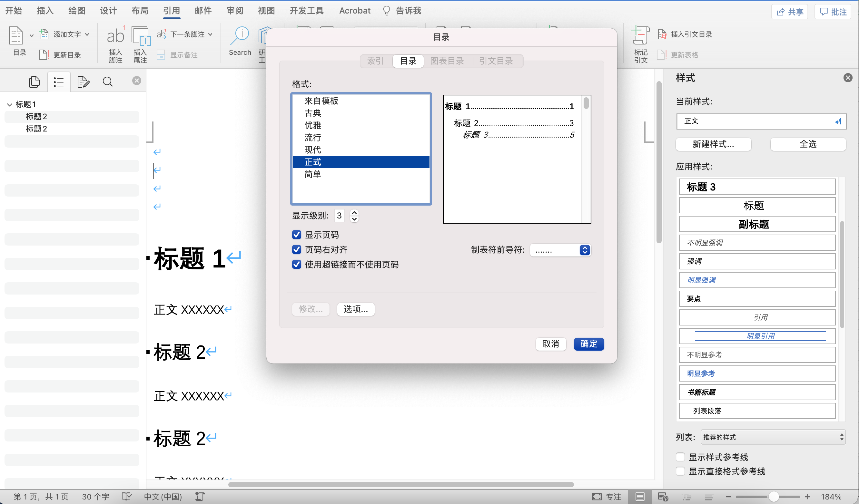Click the Search icon in navigation pane
The width and height of the screenshot is (859, 504).
pyautogui.click(x=108, y=80)
